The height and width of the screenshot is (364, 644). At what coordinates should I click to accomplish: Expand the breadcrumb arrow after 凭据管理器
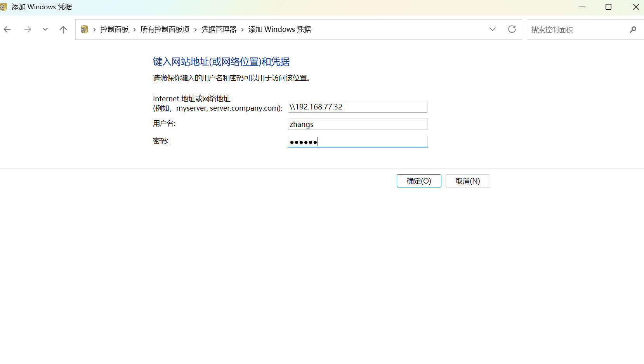point(243,29)
